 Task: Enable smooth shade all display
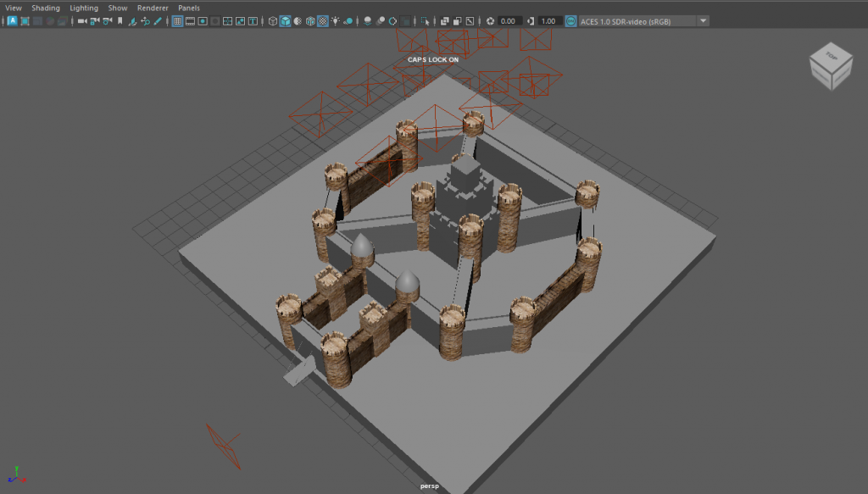tap(286, 20)
